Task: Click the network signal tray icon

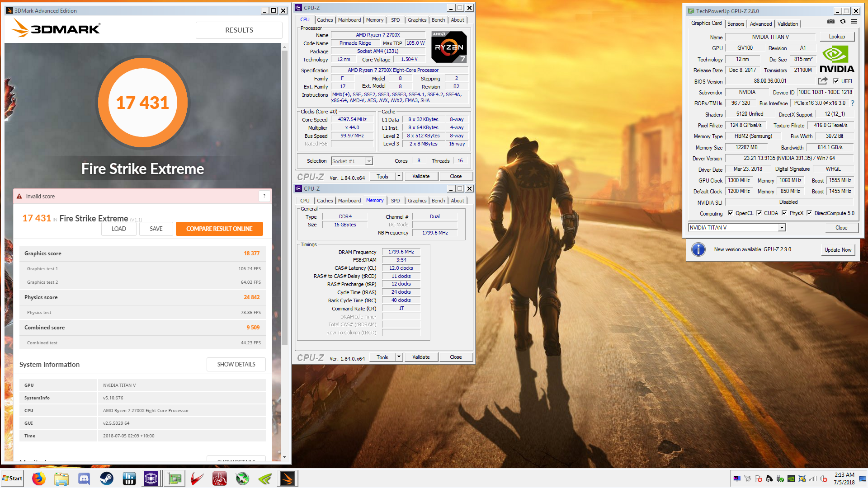Action: [x=813, y=479]
